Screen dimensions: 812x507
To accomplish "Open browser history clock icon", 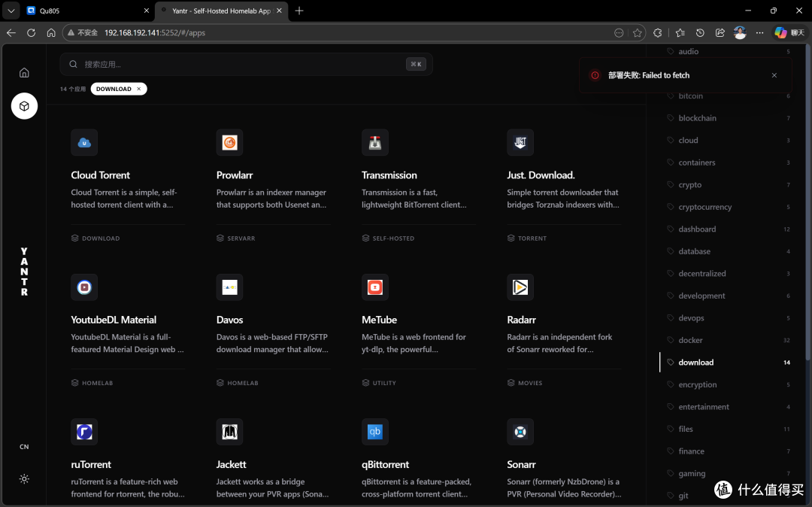I will click(x=700, y=32).
